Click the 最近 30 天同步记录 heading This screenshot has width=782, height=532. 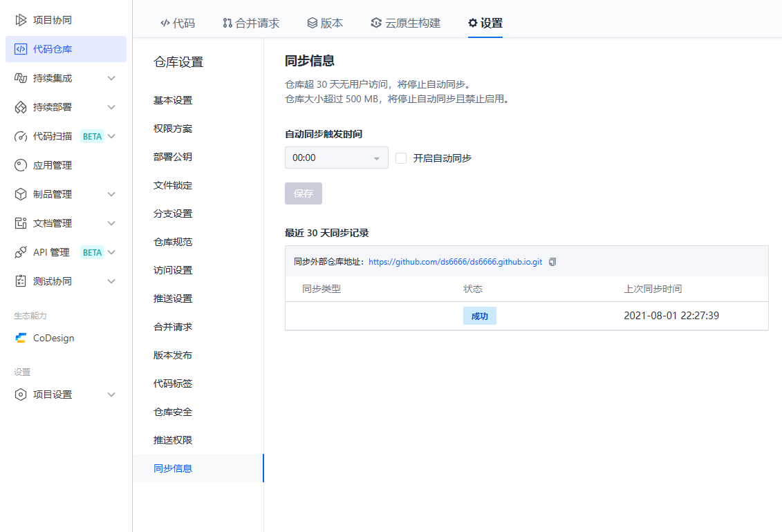tap(326, 233)
